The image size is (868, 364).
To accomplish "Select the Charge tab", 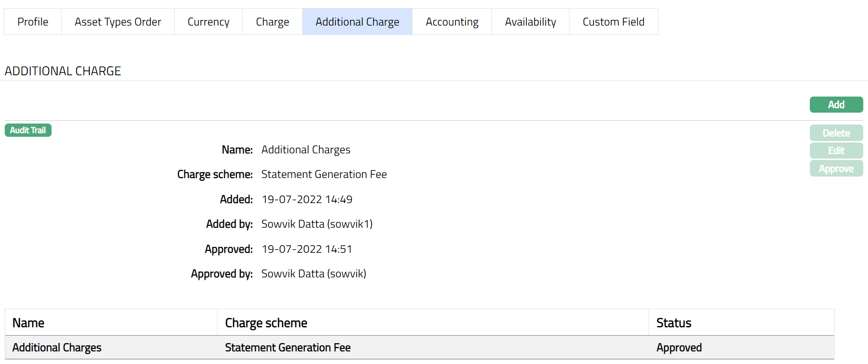I will pyautogui.click(x=272, y=22).
